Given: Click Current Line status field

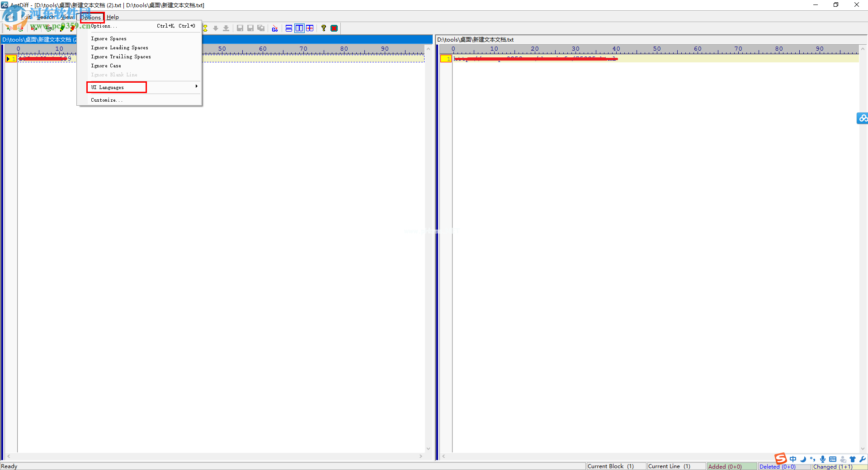Looking at the screenshot, I should click(676, 466).
